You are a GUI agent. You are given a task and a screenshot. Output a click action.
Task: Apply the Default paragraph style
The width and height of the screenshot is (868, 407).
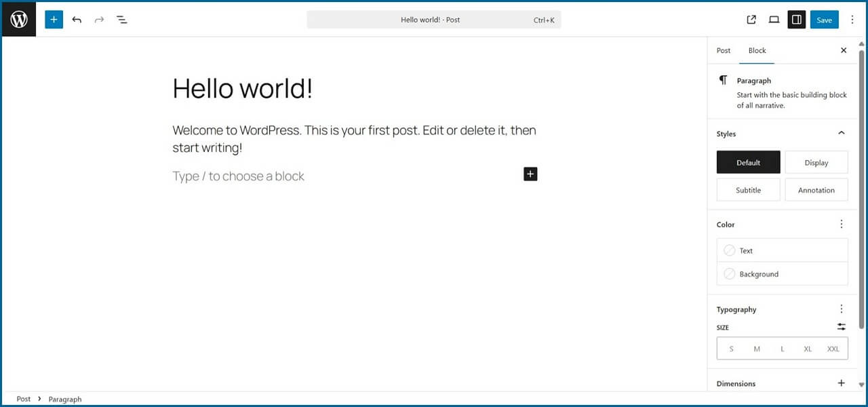(x=749, y=162)
